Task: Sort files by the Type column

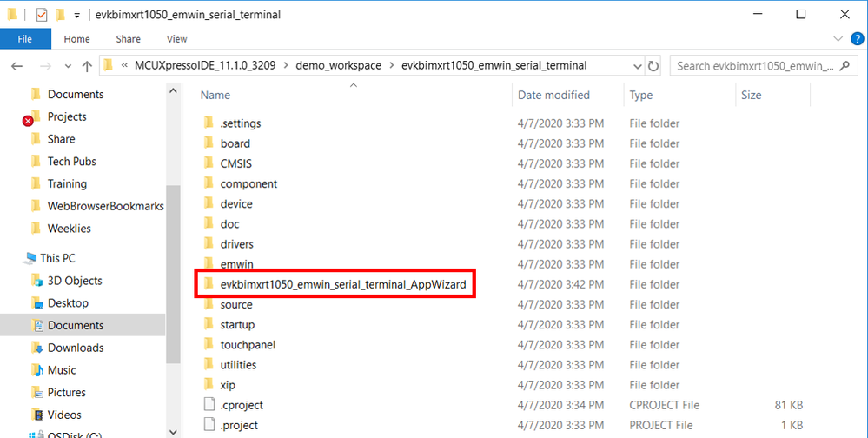Action: coord(641,96)
